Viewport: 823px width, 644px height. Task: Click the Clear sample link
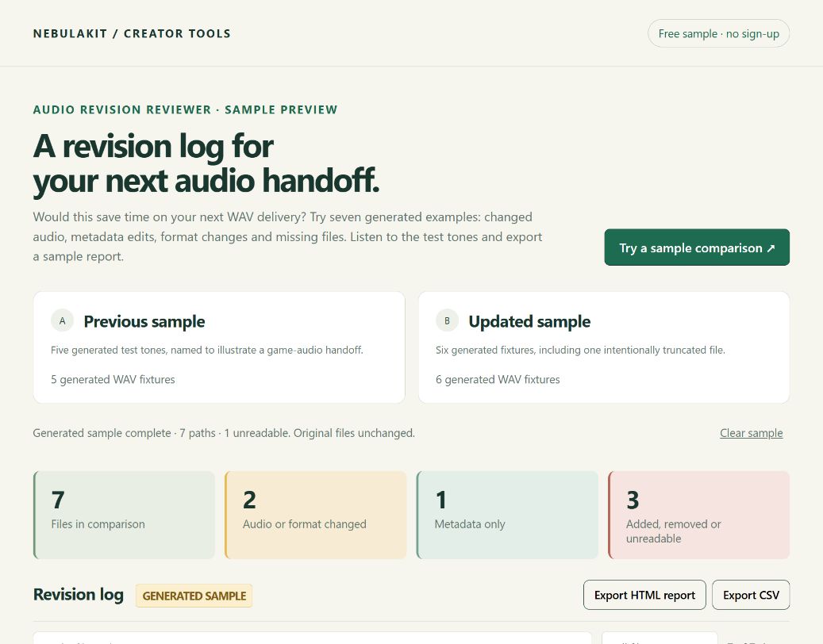coord(751,433)
